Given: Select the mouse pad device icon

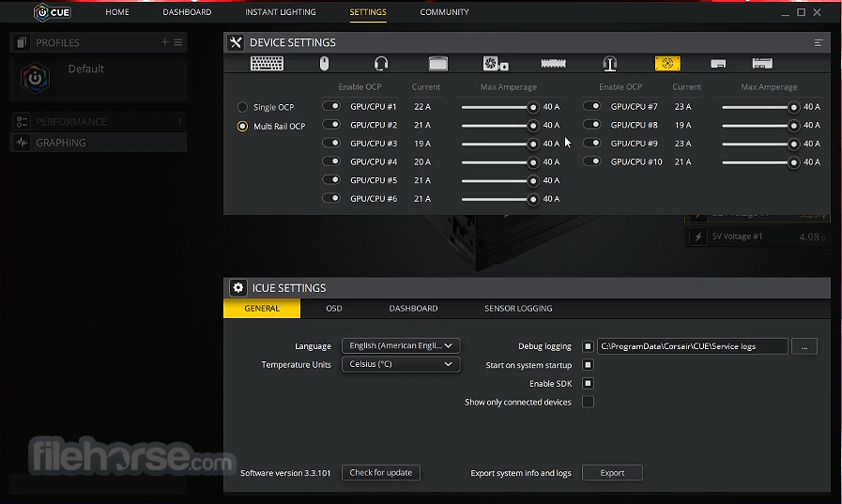Looking at the screenshot, I should [438, 63].
